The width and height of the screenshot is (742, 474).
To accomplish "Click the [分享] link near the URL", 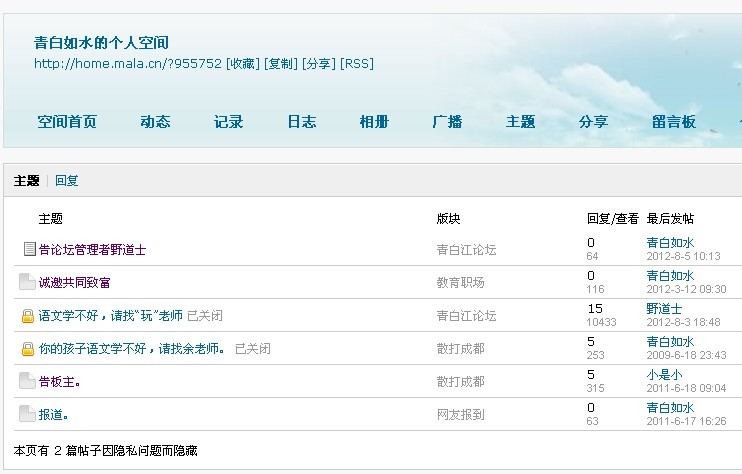I will 318,64.
